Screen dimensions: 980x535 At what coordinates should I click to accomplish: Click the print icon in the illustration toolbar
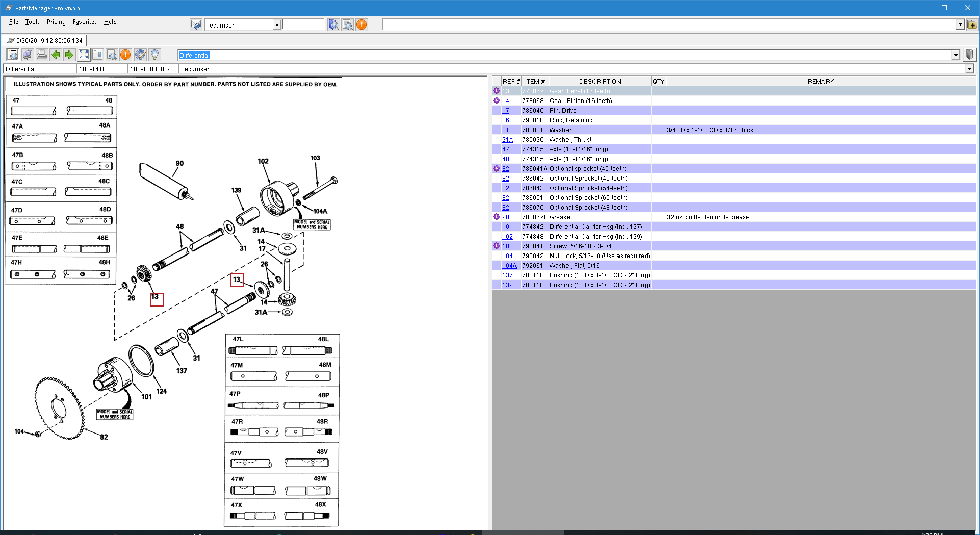[42, 55]
